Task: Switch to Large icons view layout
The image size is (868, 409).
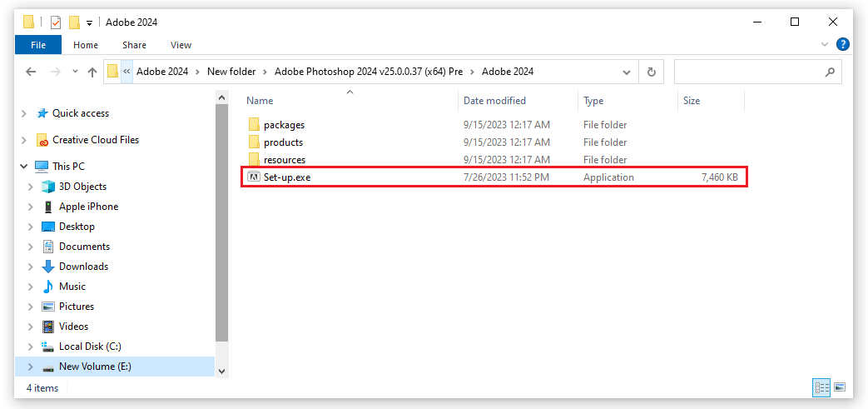Action: coord(839,387)
